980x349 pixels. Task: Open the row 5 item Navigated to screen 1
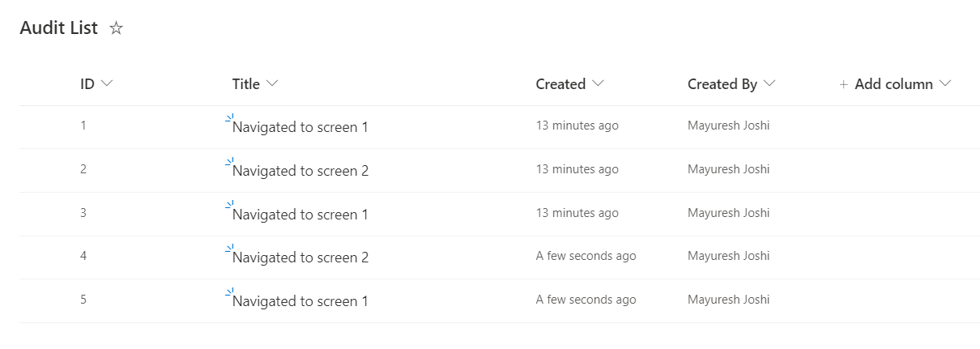tap(300, 301)
